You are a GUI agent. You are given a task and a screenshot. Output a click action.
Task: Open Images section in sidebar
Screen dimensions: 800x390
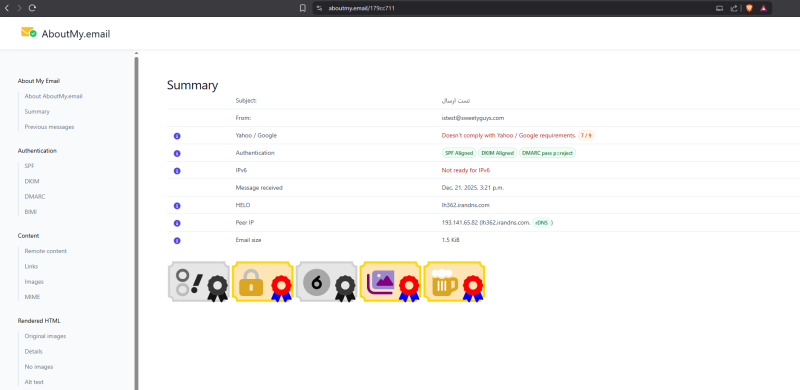point(34,282)
